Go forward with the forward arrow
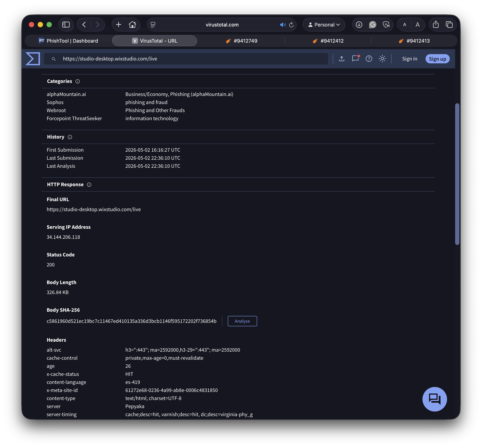482x448 pixels. pos(98,24)
